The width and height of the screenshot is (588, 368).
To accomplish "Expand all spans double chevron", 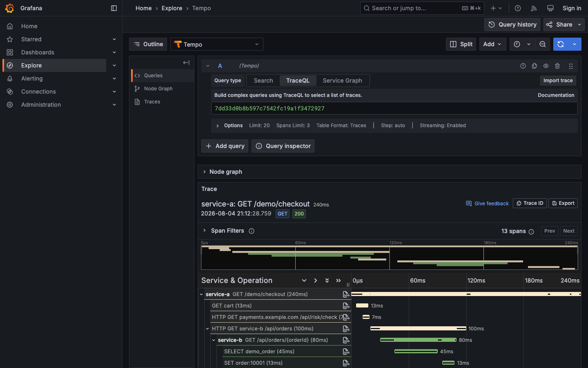I will pyautogui.click(x=327, y=280).
